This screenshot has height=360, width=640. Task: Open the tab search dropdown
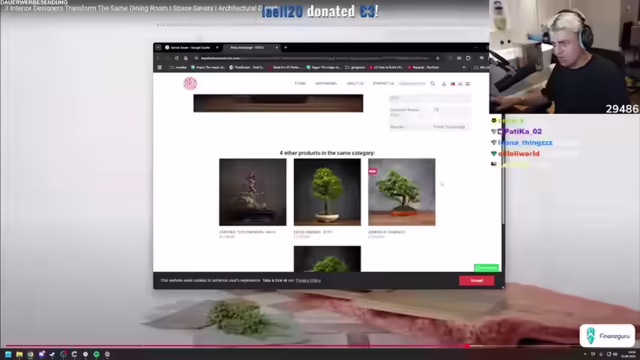click(x=158, y=48)
